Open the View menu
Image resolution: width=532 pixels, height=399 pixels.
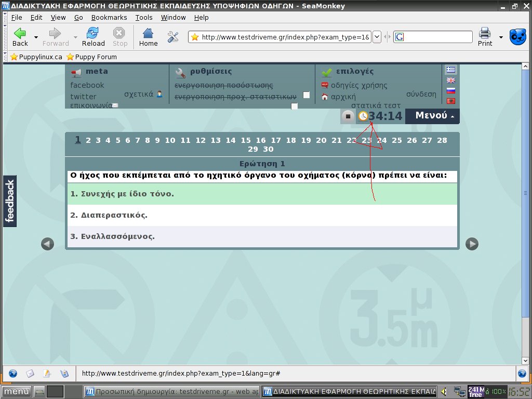[58, 17]
